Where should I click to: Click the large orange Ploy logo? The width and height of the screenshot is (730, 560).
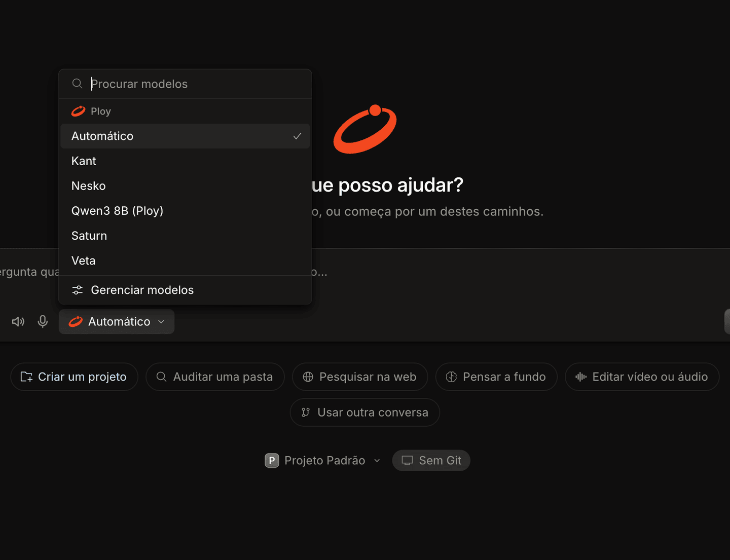[365, 129]
